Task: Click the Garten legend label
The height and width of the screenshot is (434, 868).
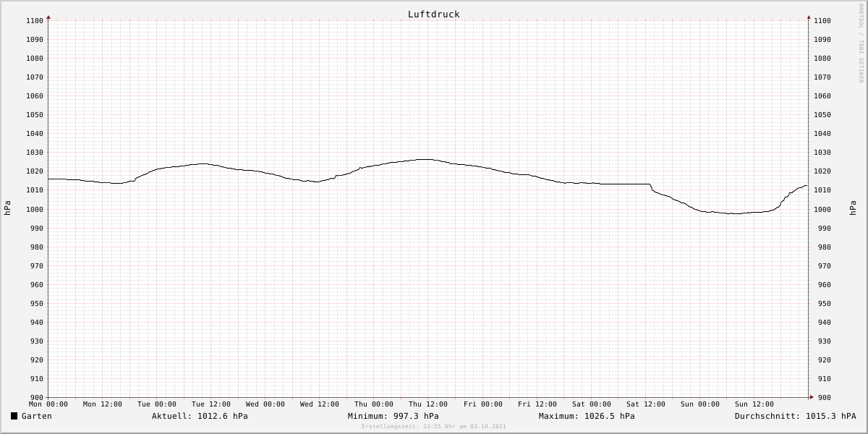Action: point(37,416)
